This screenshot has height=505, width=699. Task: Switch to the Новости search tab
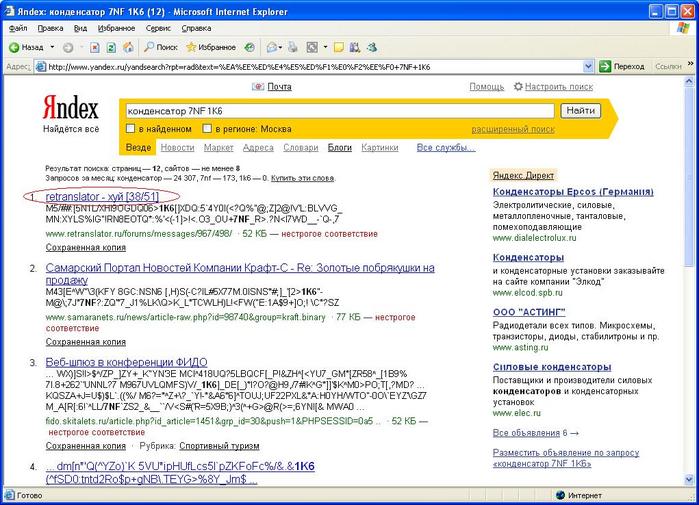coord(177,148)
